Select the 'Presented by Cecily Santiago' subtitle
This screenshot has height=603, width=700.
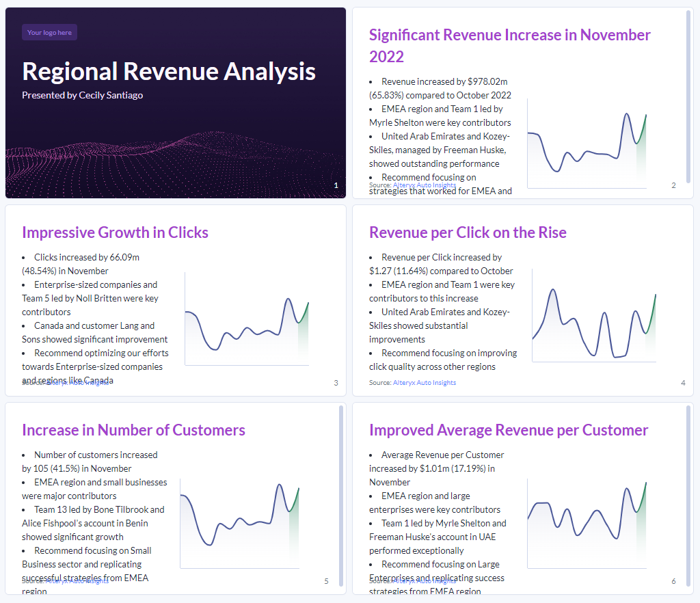coord(83,95)
